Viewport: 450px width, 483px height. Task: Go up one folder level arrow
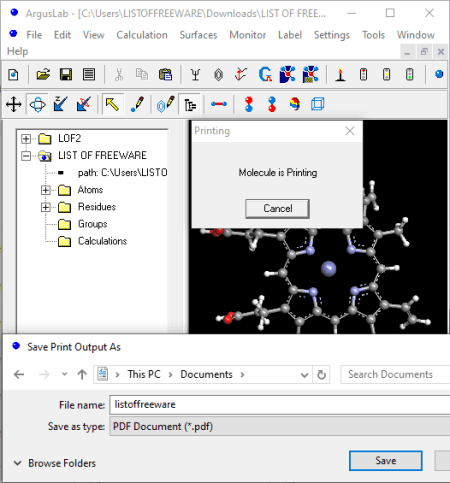(82, 375)
